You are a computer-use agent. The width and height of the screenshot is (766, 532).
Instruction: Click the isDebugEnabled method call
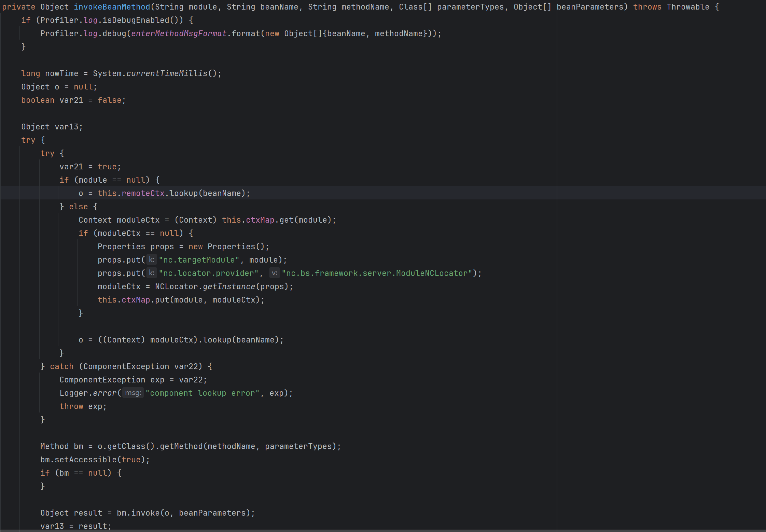(136, 20)
